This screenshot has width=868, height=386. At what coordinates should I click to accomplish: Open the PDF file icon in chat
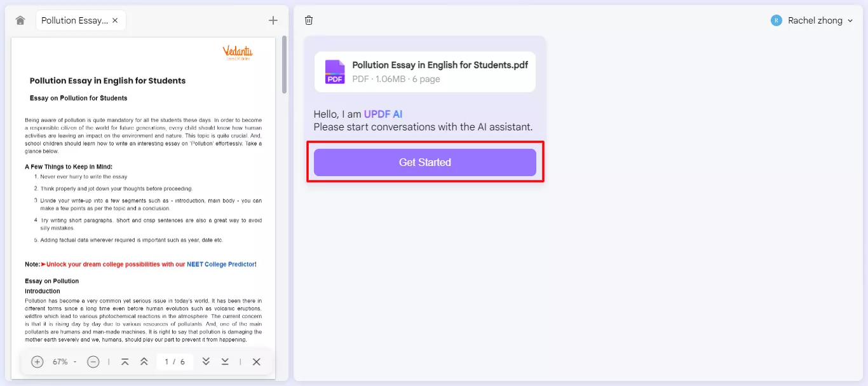coord(335,72)
